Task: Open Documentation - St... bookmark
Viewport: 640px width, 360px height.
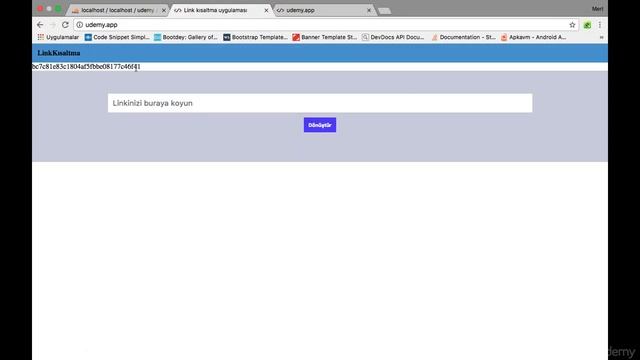Action: pos(463,37)
